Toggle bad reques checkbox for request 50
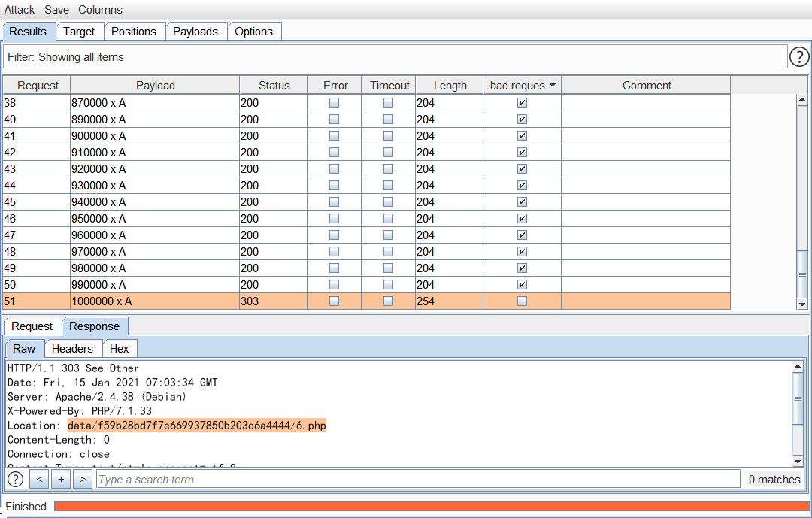The image size is (812, 518). tap(522, 285)
